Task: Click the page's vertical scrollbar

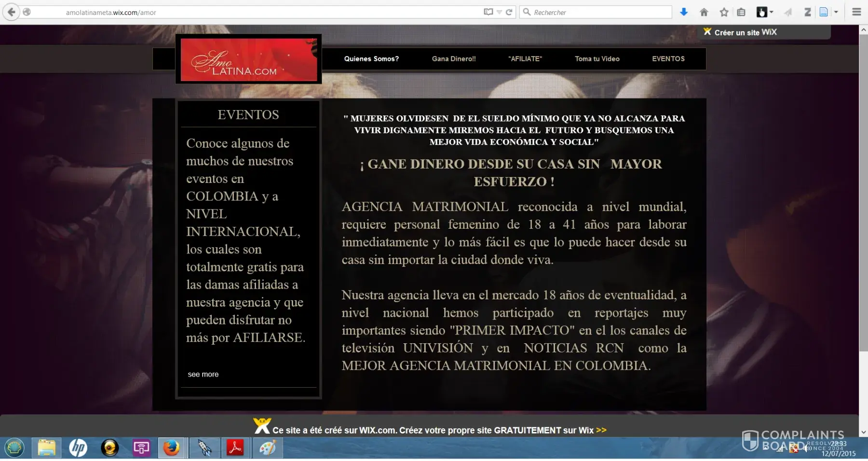Action: point(863,193)
